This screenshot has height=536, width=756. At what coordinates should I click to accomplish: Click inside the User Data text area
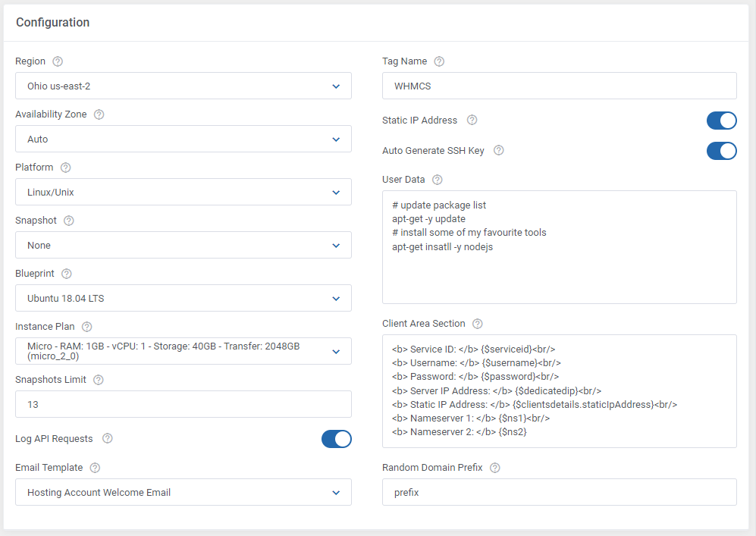560,247
